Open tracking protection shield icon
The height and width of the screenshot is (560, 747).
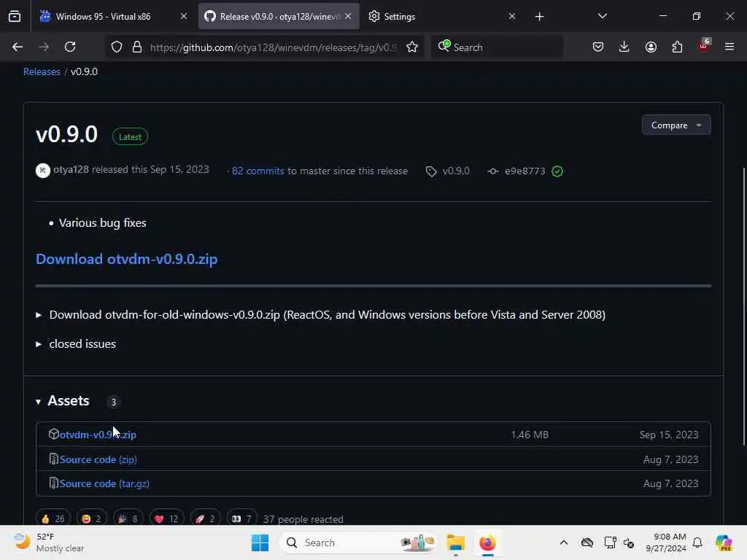pos(117,47)
